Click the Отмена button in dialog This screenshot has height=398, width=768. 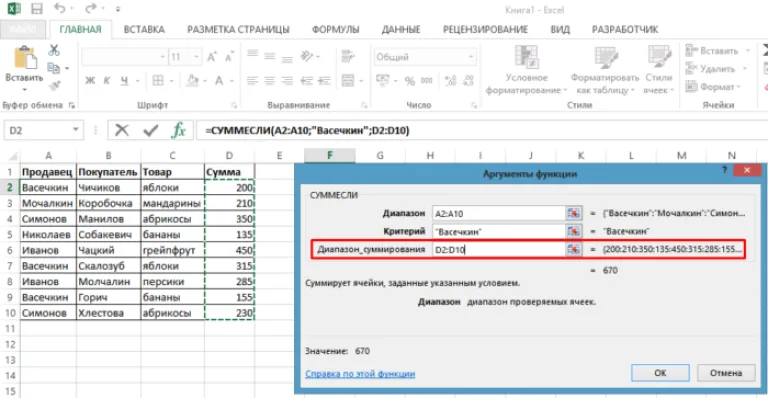(x=726, y=373)
